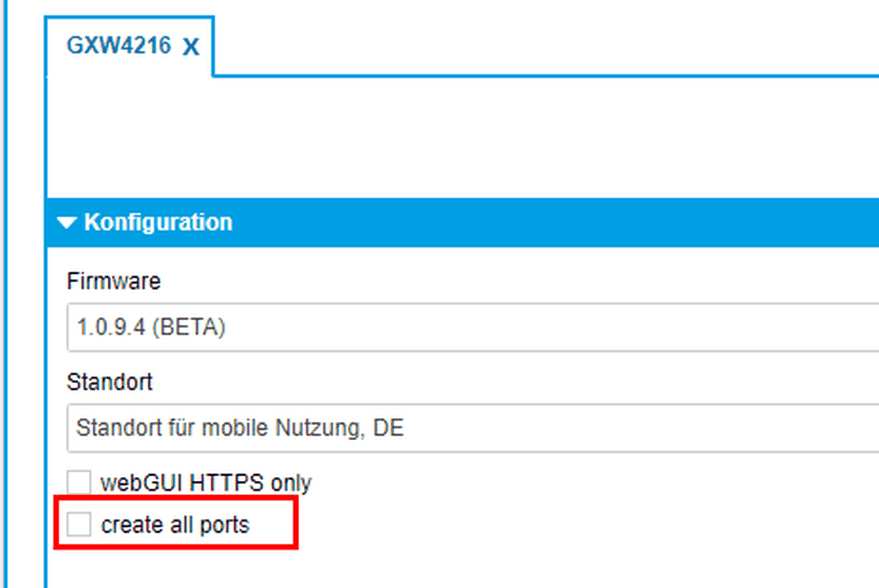Viewport: 879px width, 588px height.
Task: Click the 'webGUI HTTPS only' label text
Action: tap(206, 483)
